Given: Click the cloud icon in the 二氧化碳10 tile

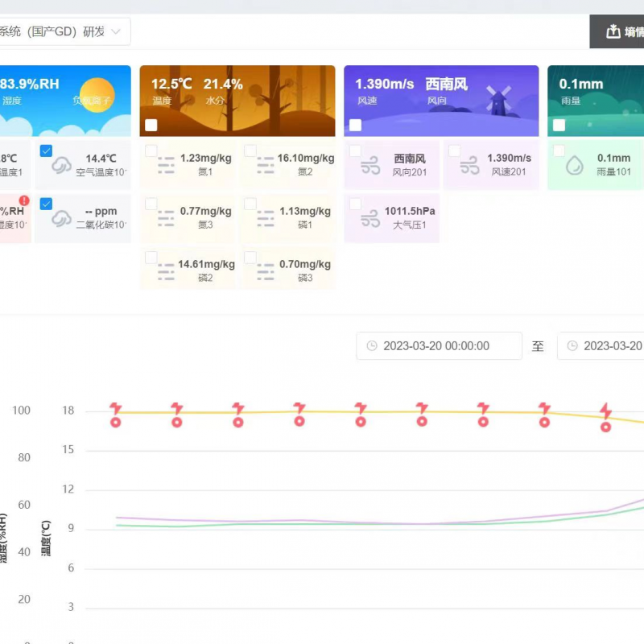Looking at the screenshot, I should coord(62,218).
